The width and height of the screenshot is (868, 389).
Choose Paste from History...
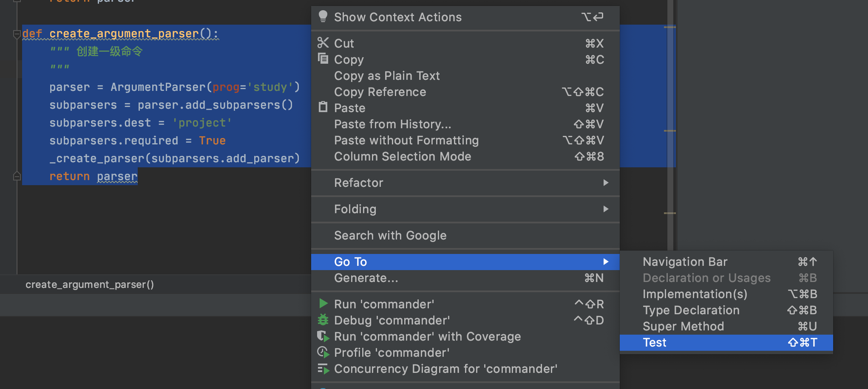click(x=465, y=124)
